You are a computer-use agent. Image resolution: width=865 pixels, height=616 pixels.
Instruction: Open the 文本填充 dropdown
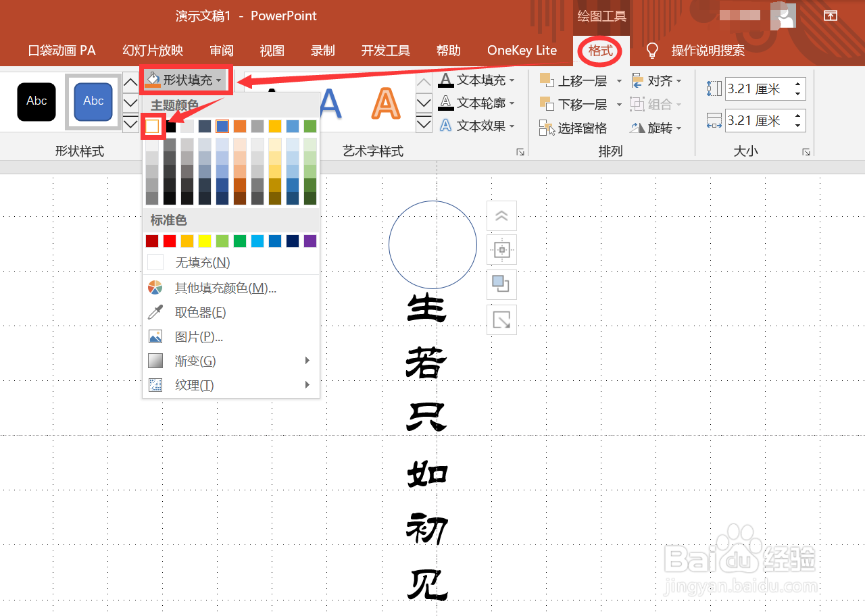476,80
